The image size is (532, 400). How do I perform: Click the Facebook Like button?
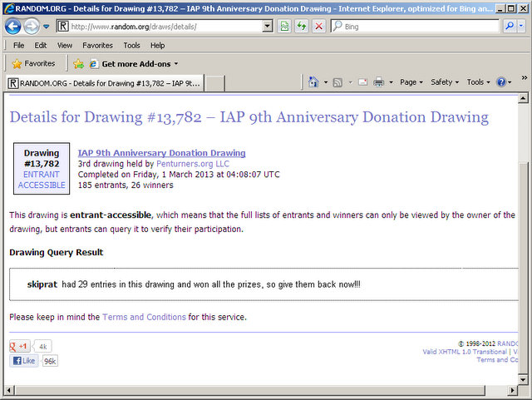[x=24, y=361]
